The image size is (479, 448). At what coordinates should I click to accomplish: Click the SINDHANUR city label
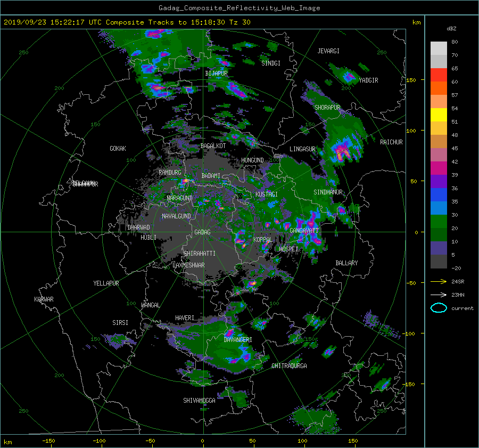(328, 192)
